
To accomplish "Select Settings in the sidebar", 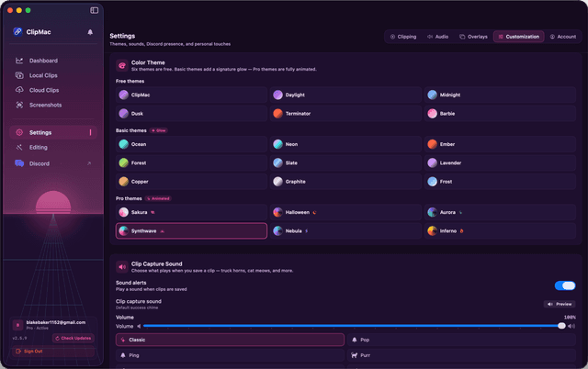I will coord(53,132).
